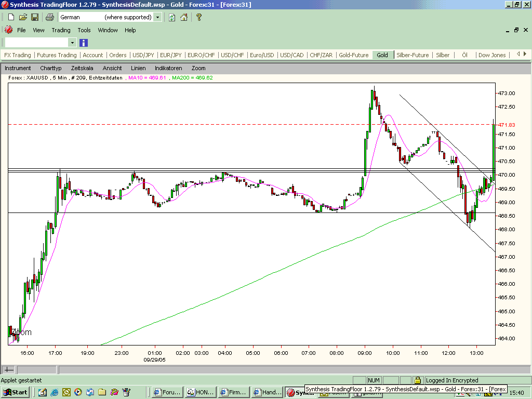Click the horizontal scrollbar below the chart
This screenshot has width=532, height=399.
[x=295, y=369]
